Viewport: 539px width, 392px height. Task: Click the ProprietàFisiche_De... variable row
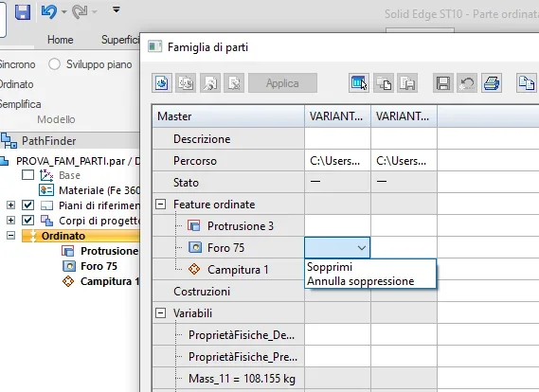(242, 335)
